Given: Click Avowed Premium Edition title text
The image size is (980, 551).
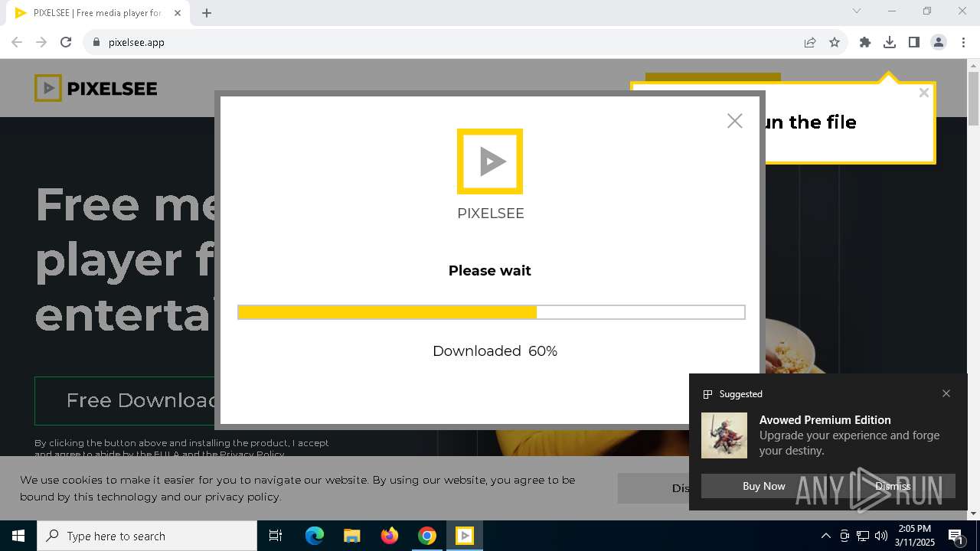Looking at the screenshot, I should (825, 419).
